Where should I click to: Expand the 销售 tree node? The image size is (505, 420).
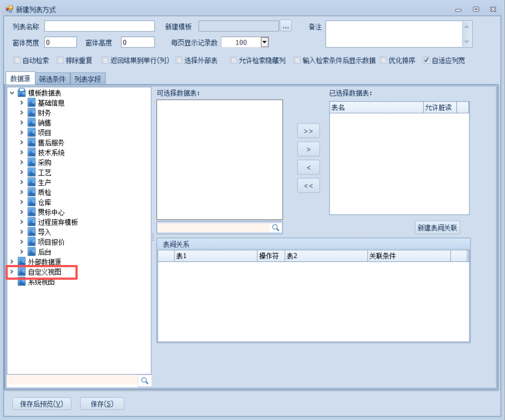click(22, 123)
